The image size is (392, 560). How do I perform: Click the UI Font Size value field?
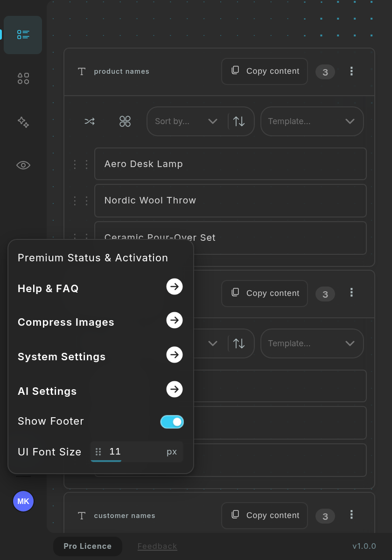(137, 452)
